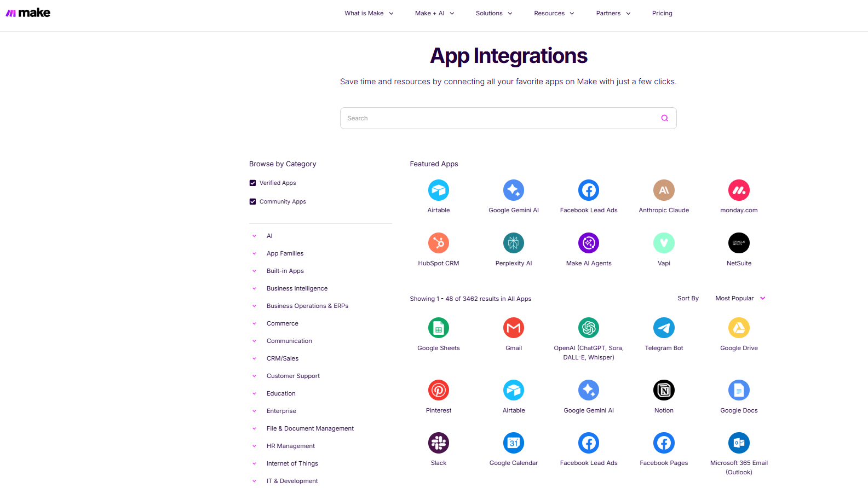Open the Resources menu
The image size is (868, 488).
(x=554, y=13)
